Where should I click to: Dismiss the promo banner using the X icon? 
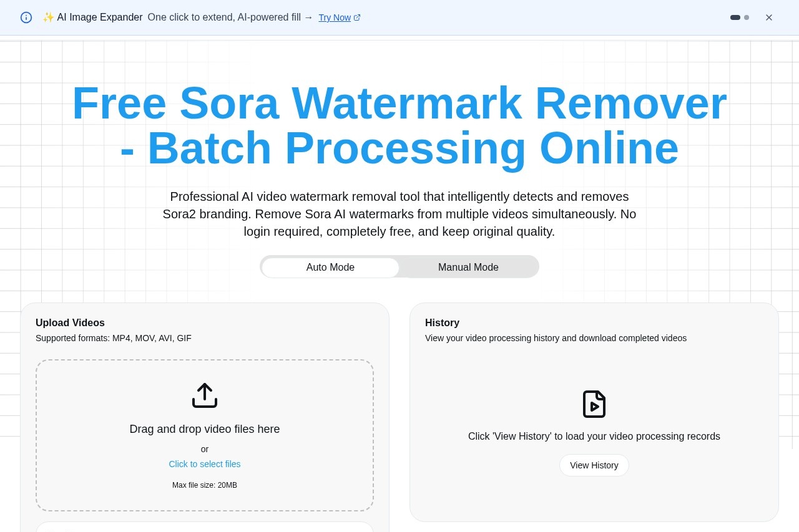(768, 17)
